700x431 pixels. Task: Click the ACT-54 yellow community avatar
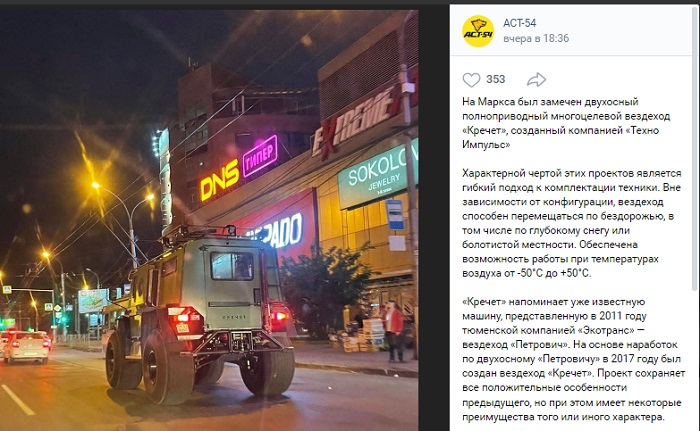[478, 31]
